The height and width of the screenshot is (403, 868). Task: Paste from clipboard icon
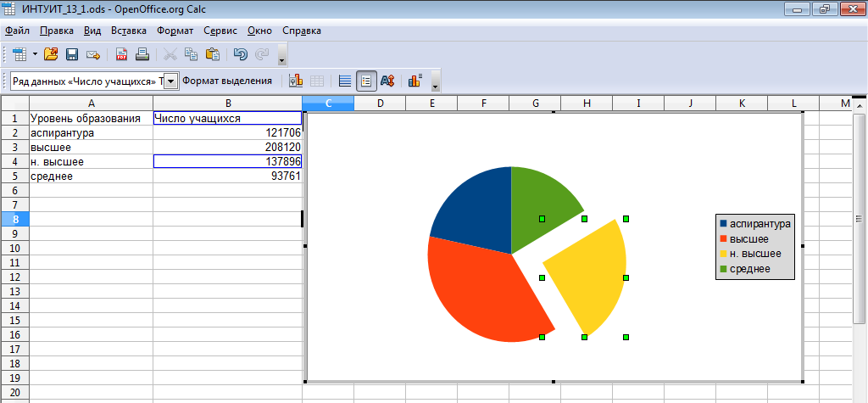(213, 54)
